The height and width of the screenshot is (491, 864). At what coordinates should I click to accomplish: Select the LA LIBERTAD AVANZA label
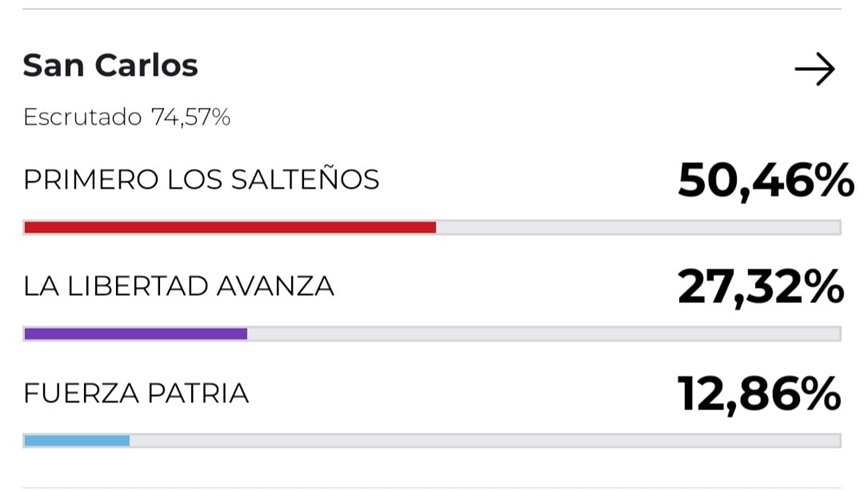pos(178,287)
